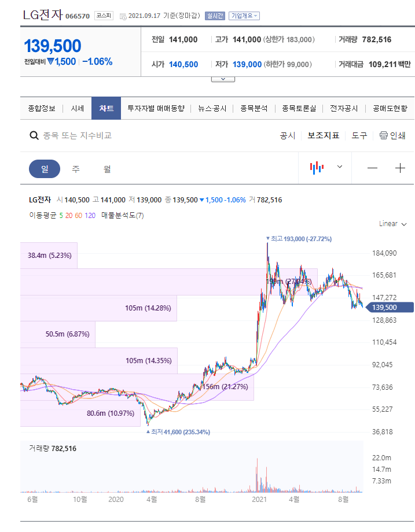Click the 184,090 price axis label

pyautogui.click(x=384, y=253)
